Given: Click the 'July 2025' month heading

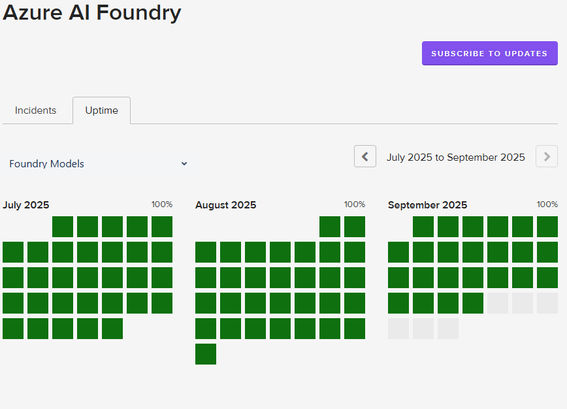Looking at the screenshot, I should tap(26, 205).
